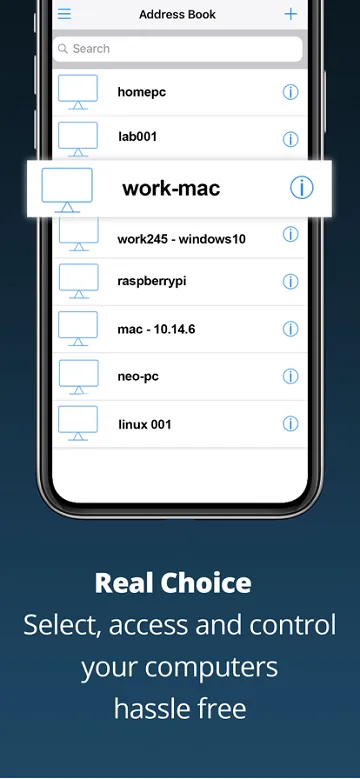Select the mac - 10.14.6 entry name
360x779 pixels.
pyautogui.click(x=156, y=329)
